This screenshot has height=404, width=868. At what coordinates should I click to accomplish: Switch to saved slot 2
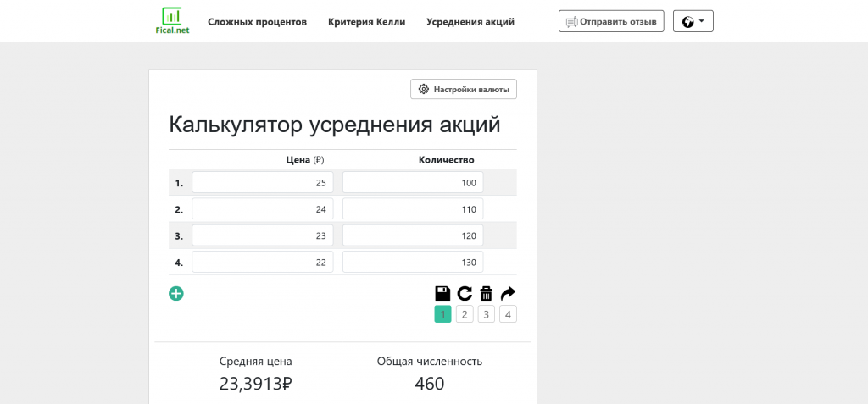pos(465,314)
